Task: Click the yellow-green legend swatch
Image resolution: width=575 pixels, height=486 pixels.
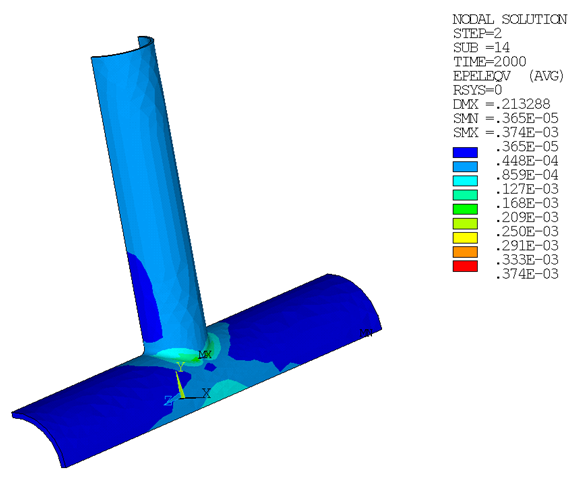Action: coord(465,223)
